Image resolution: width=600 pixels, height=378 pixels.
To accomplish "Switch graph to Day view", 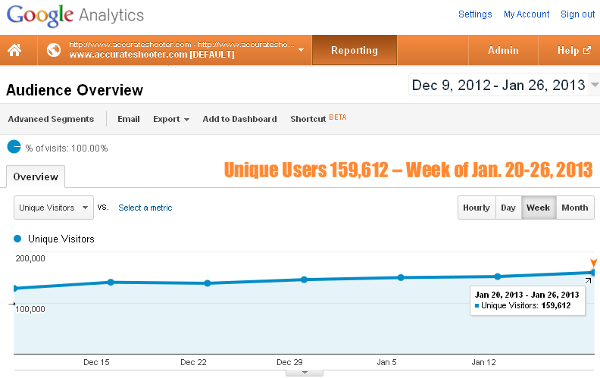I will pyautogui.click(x=508, y=208).
